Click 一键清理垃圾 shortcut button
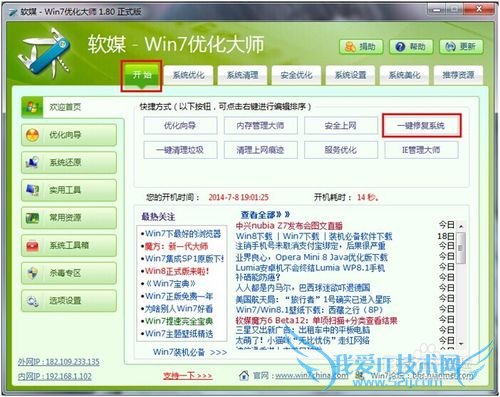This screenshot has width=500, height=397. tap(180, 150)
